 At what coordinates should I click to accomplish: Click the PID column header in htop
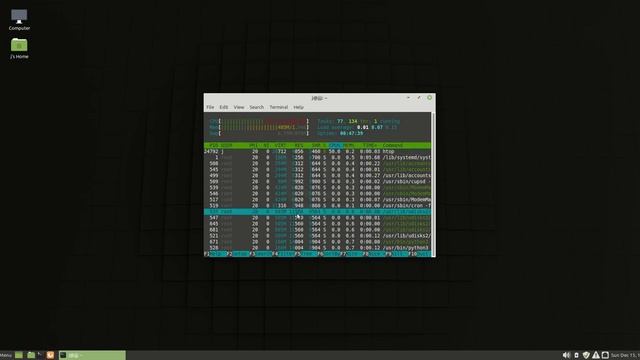tap(213, 145)
